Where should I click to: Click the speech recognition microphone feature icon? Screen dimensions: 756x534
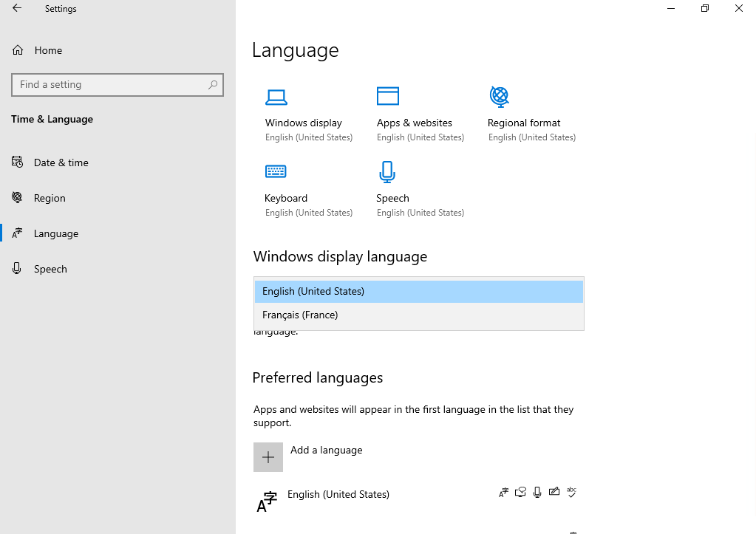pyautogui.click(x=537, y=492)
